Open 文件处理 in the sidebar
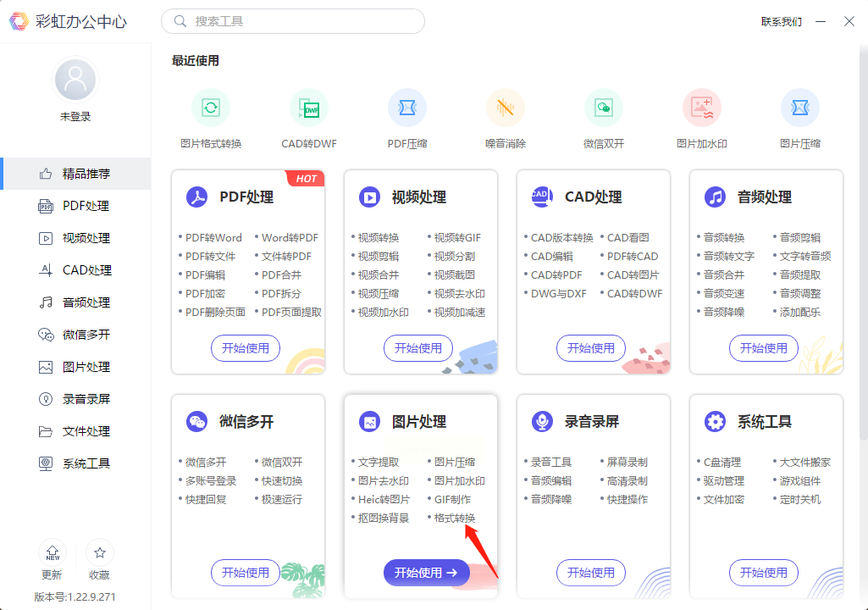 pos(75,431)
